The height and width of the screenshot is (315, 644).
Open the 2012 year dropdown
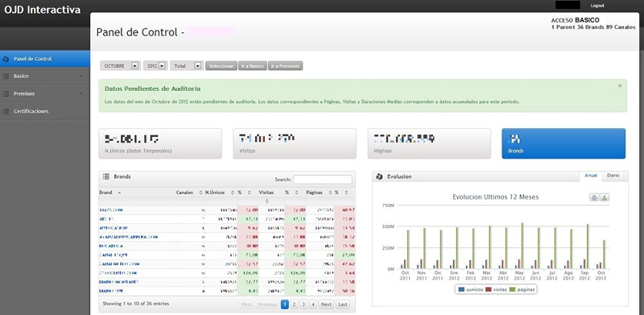155,66
